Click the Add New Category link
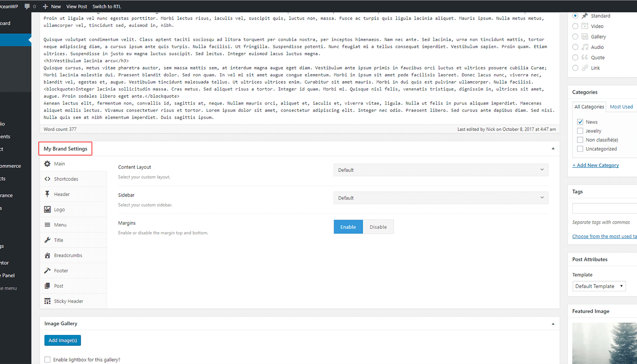 (x=596, y=165)
